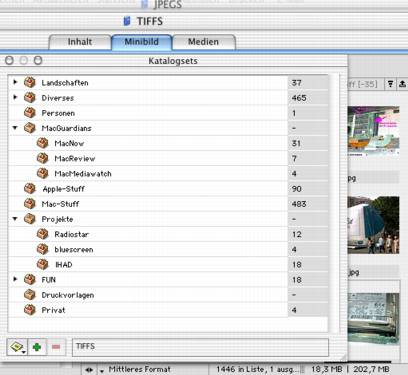Select the bluescreen row label
Viewport: 408px width, 375px height.
[74, 250]
